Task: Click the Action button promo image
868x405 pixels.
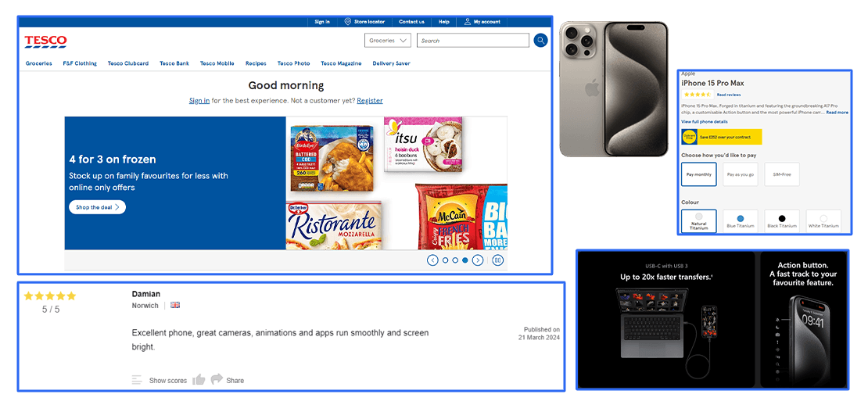Action: pos(804,320)
